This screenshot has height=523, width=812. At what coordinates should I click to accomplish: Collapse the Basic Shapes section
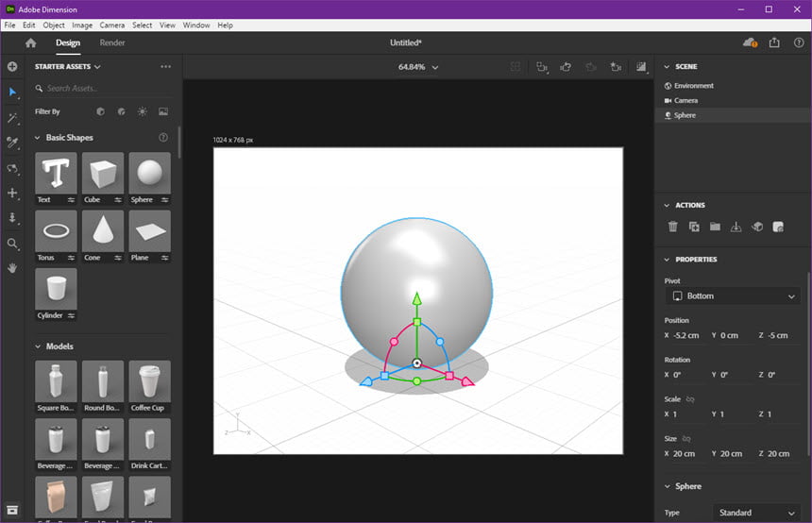pos(37,138)
